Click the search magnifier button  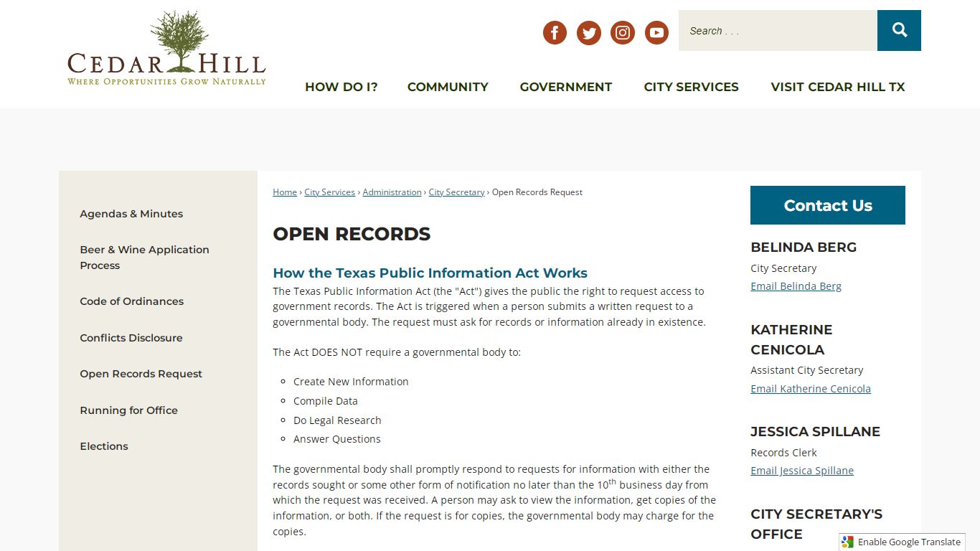(899, 30)
